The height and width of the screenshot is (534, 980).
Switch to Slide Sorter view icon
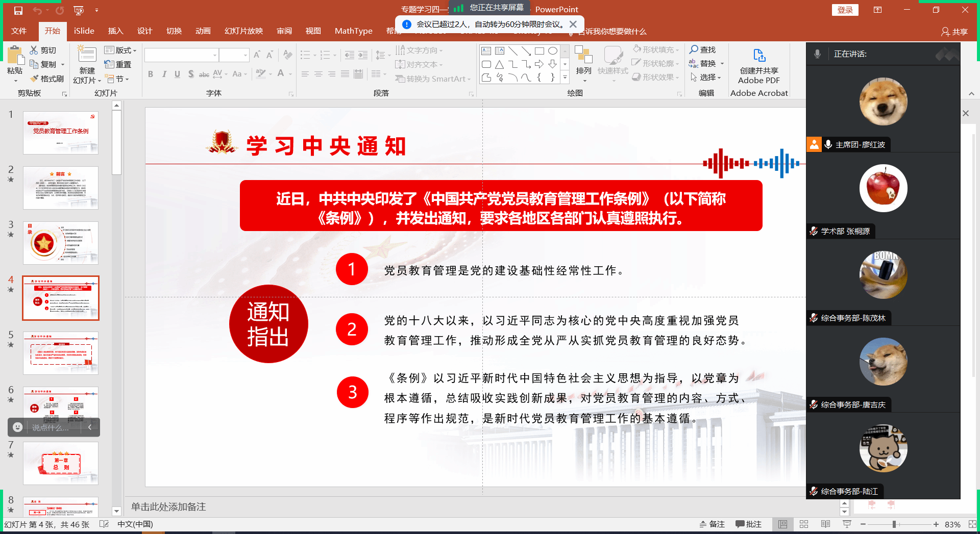point(804,524)
